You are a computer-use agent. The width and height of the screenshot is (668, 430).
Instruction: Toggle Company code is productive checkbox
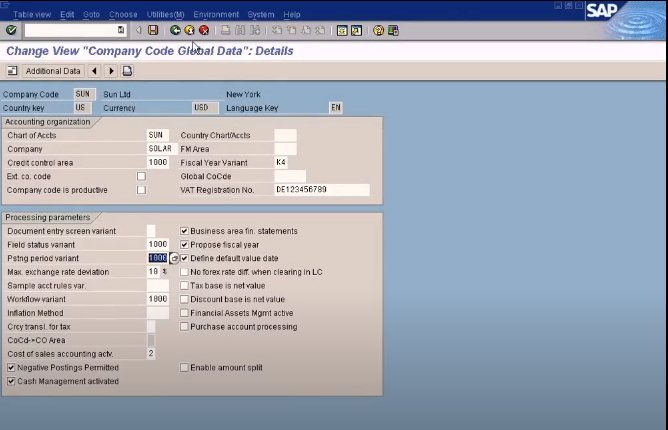point(141,190)
